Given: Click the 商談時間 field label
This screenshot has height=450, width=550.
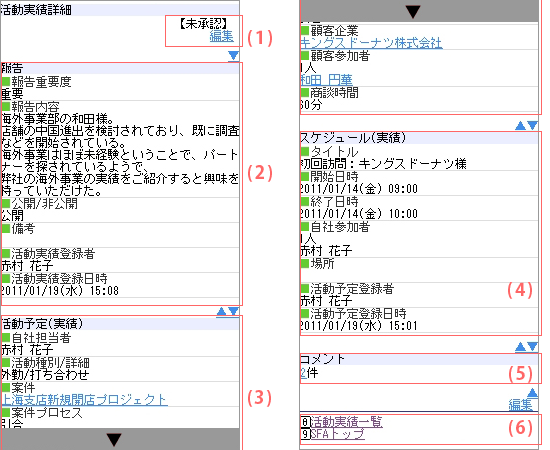Looking at the screenshot, I should pyautogui.click(x=334, y=93).
